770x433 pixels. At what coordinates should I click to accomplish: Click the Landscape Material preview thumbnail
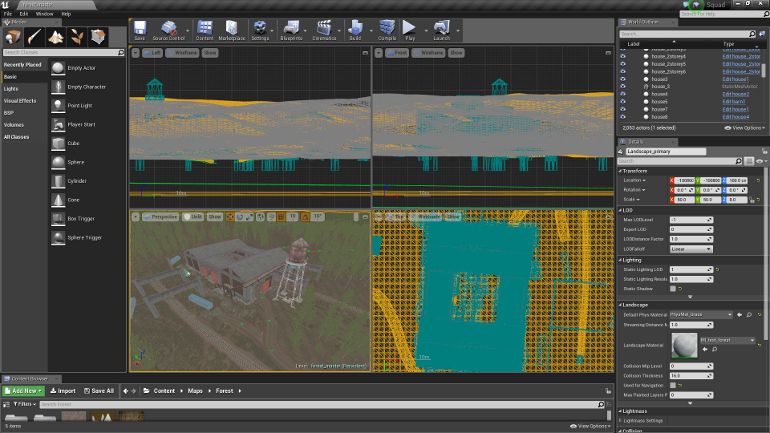click(x=684, y=345)
